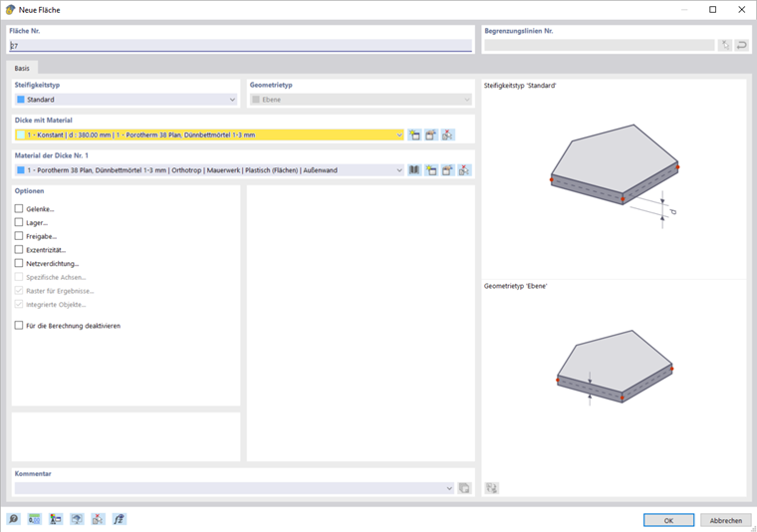Open the comment library icon next to Kommentar
Image resolution: width=757 pixels, height=532 pixels.
click(x=464, y=488)
